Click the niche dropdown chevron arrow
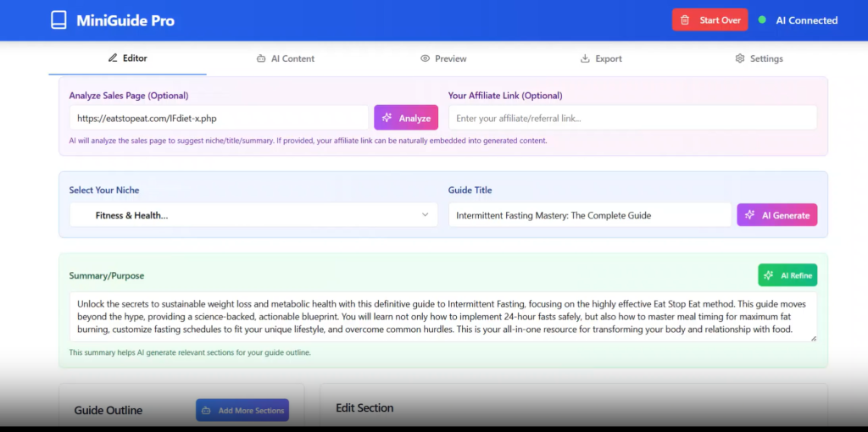Screen dimensions: 868x432 [x=425, y=215]
